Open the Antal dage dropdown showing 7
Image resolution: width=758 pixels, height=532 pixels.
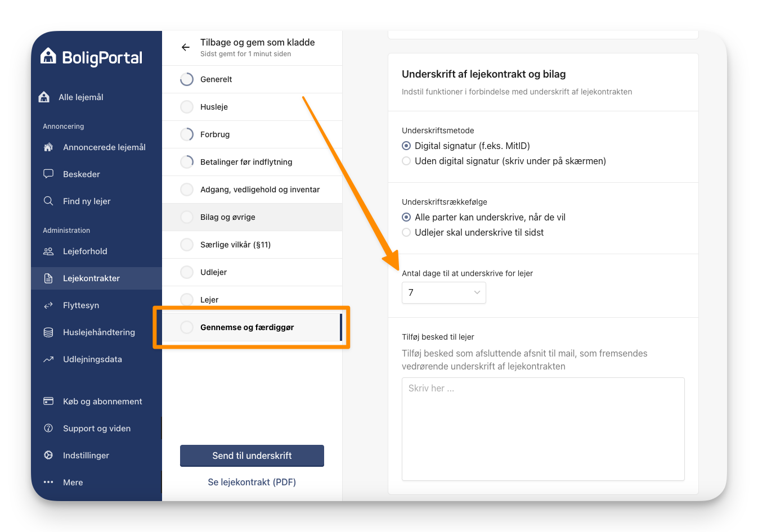pos(443,292)
